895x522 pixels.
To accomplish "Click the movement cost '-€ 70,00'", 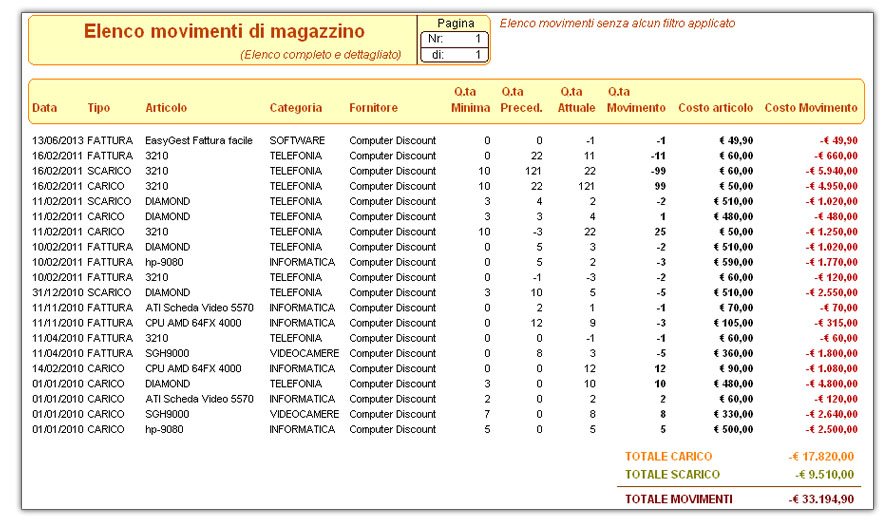I will tap(838, 308).
